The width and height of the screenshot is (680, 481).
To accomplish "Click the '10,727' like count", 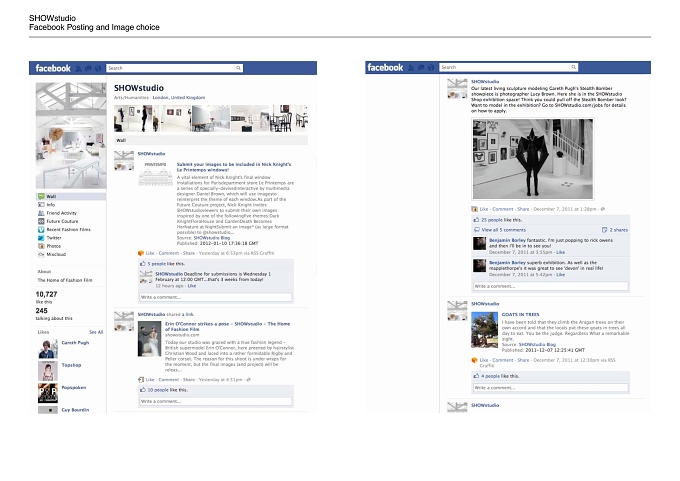I will [x=46, y=294].
